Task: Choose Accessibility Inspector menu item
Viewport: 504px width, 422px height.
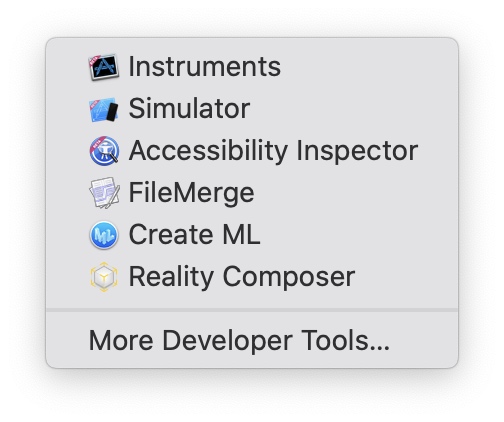Action: coord(252,151)
